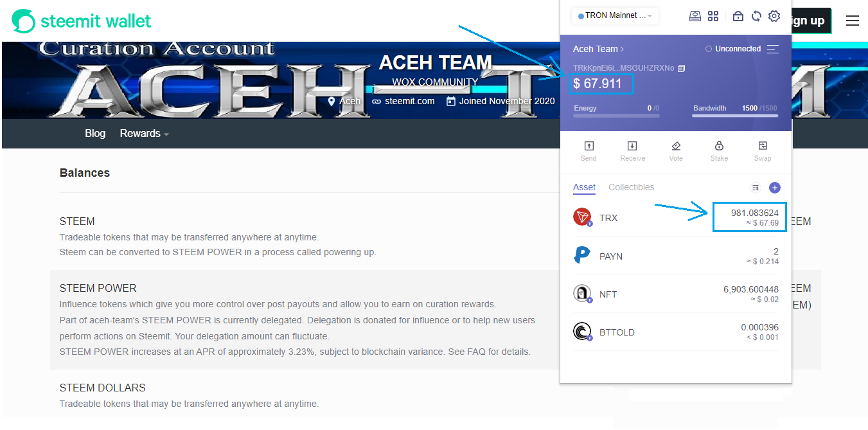Image resolution: width=868 pixels, height=430 pixels.
Task: Click the TRkKpnEi6i...MSGUHZRXNo address text
Action: pyautogui.click(x=624, y=67)
